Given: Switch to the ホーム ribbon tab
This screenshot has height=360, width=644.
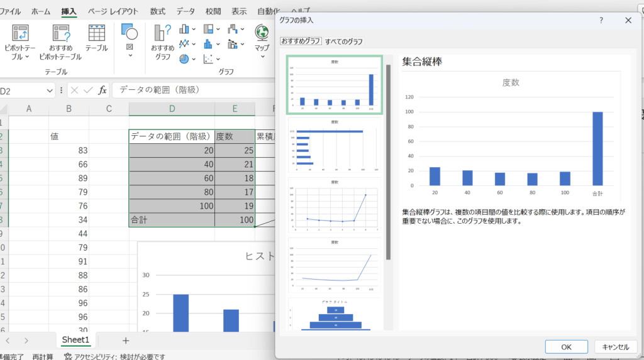Looking at the screenshot, I should 41,11.
